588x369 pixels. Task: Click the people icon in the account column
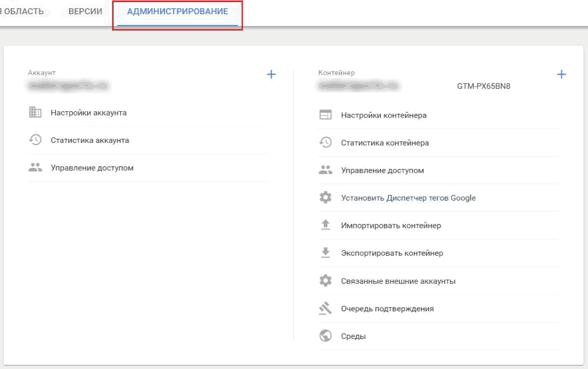35,167
